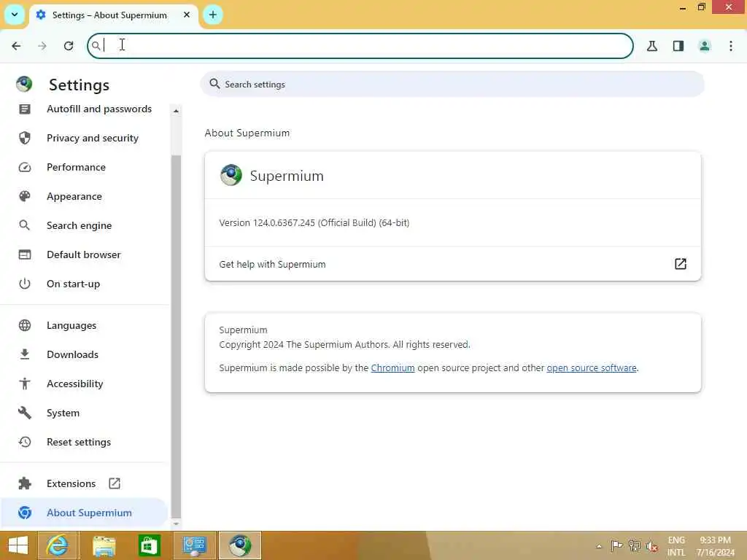747x560 pixels.
Task: Open Accessibility settings
Action: pyautogui.click(x=75, y=384)
